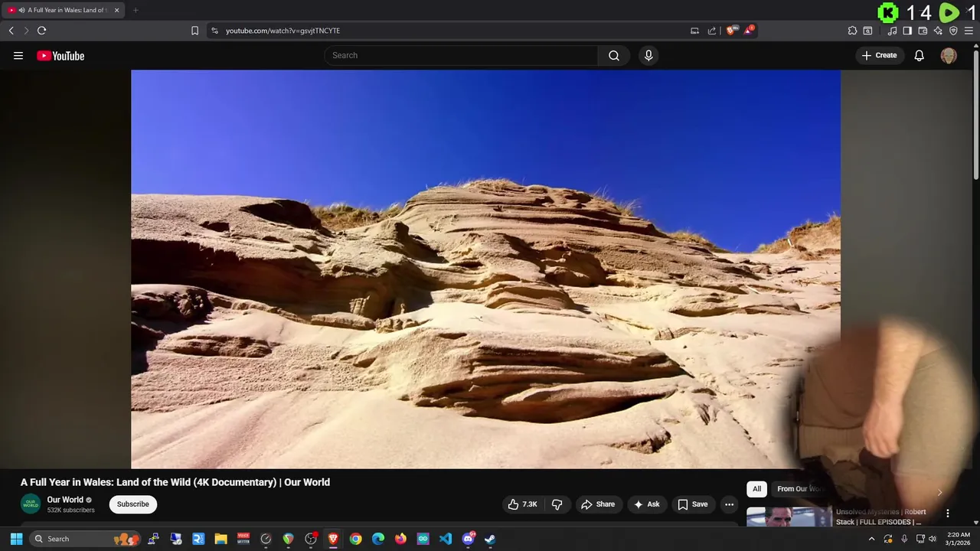Click the address bar URL
Viewport: 980px width, 551px height.
pos(283,31)
